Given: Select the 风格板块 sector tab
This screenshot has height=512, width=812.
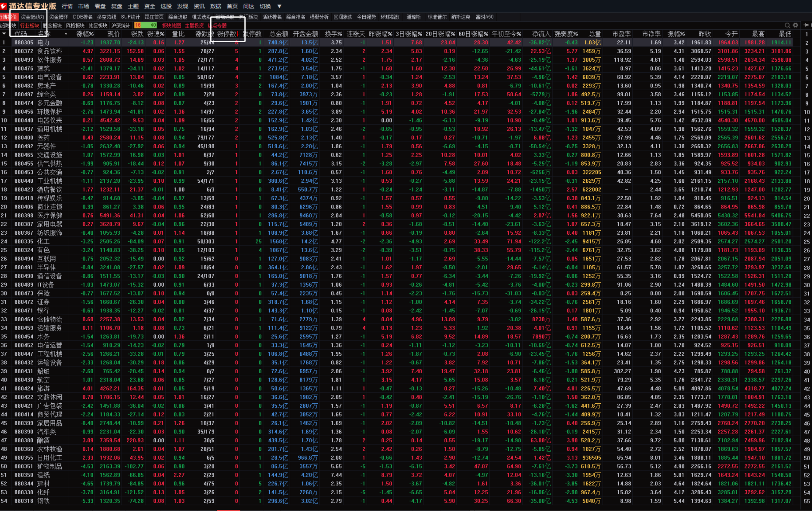Looking at the screenshot, I should coord(75,25).
